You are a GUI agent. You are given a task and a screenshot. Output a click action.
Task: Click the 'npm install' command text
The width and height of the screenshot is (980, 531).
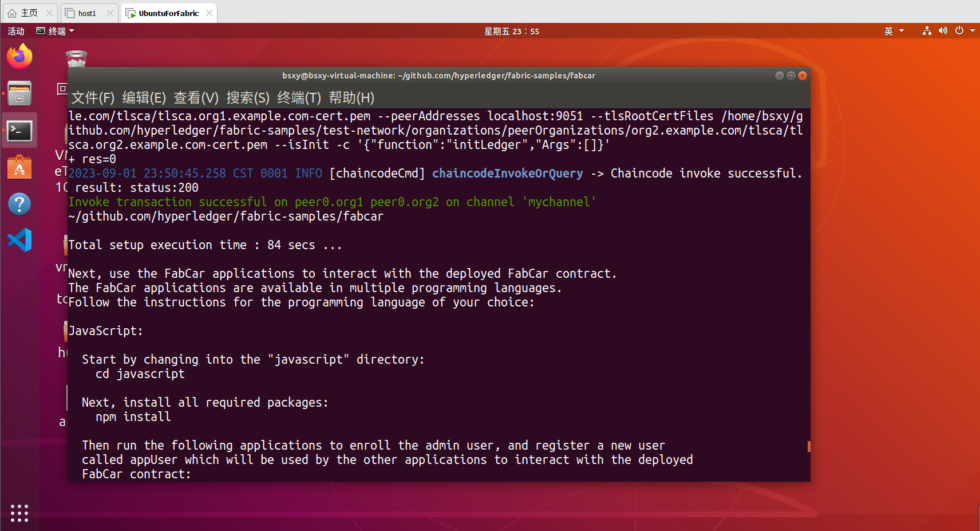[x=133, y=417]
